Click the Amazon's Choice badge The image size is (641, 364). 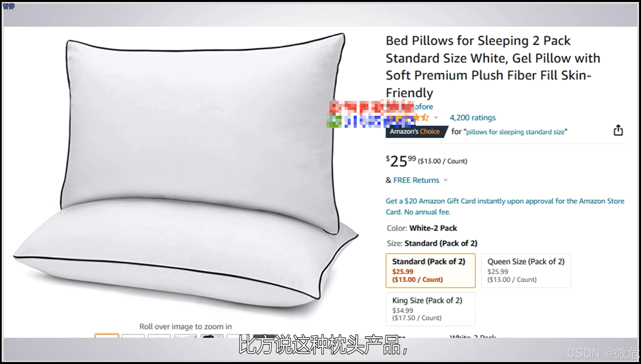[417, 132]
